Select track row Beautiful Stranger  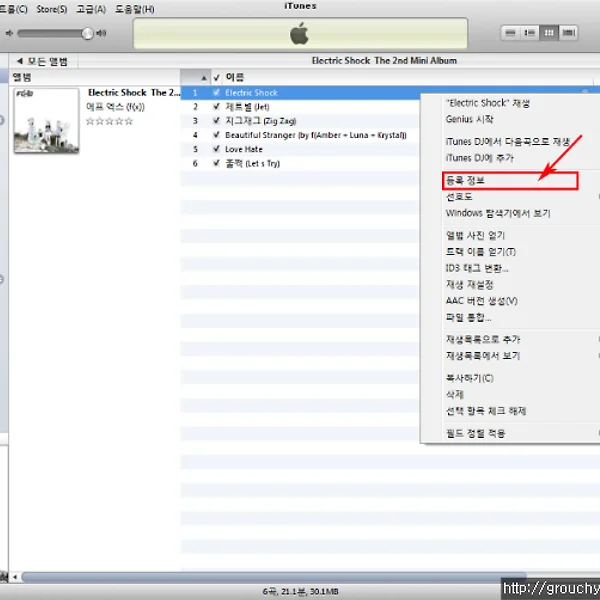tap(300, 135)
